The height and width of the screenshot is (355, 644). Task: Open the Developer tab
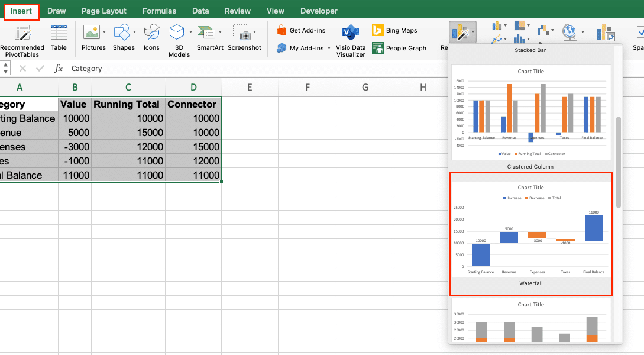(x=319, y=11)
